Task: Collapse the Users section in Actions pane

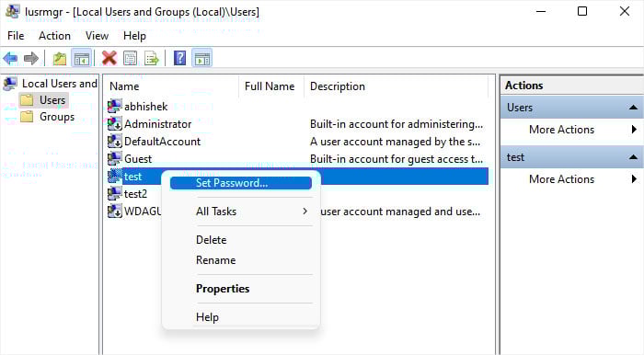Action: 633,108
